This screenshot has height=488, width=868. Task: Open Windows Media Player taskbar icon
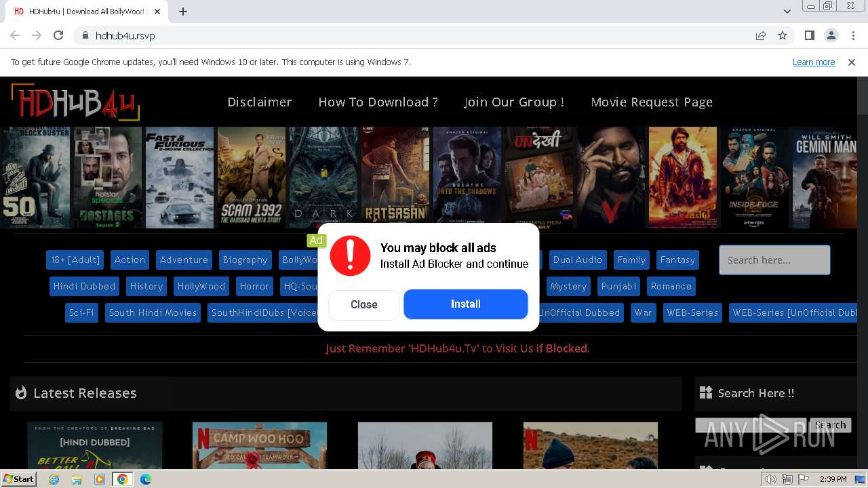click(100, 479)
